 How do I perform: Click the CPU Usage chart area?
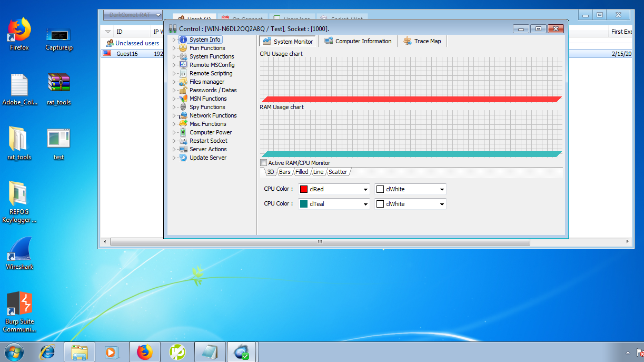pos(411,80)
